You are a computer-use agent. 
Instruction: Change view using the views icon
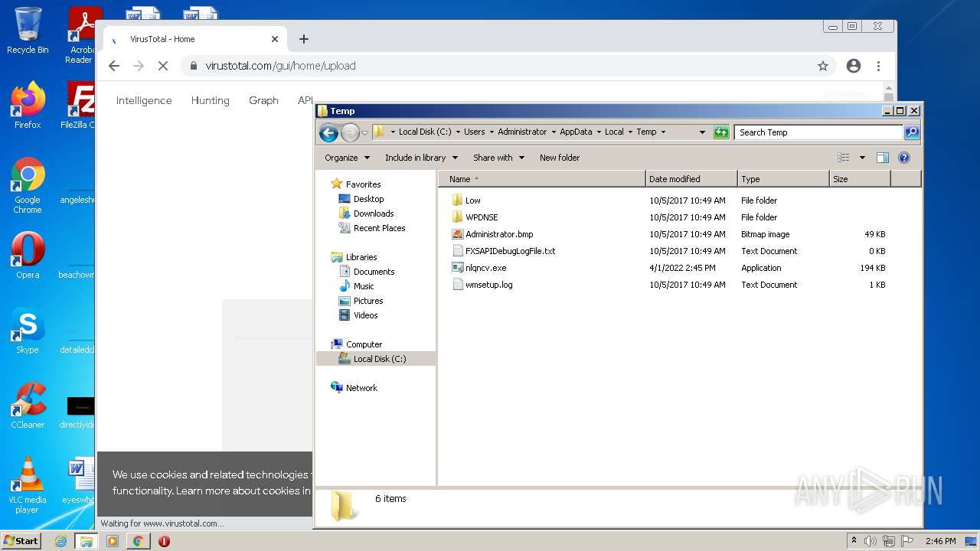click(x=843, y=158)
